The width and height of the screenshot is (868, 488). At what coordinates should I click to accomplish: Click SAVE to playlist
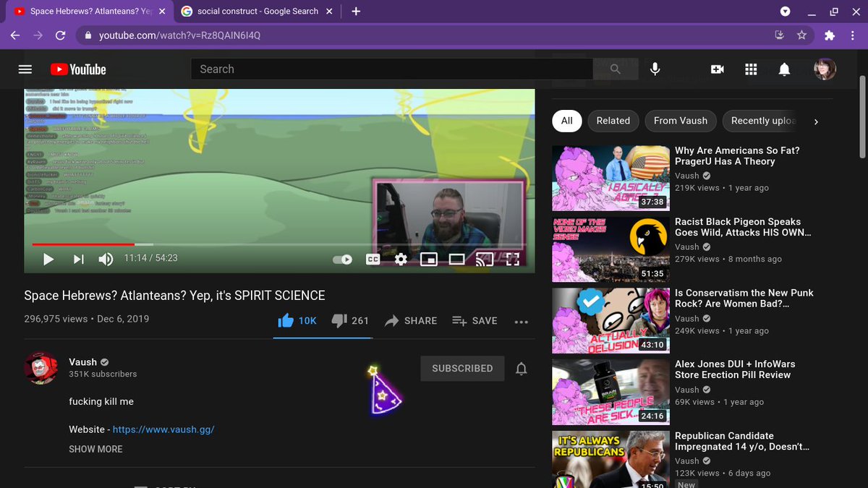475,321
